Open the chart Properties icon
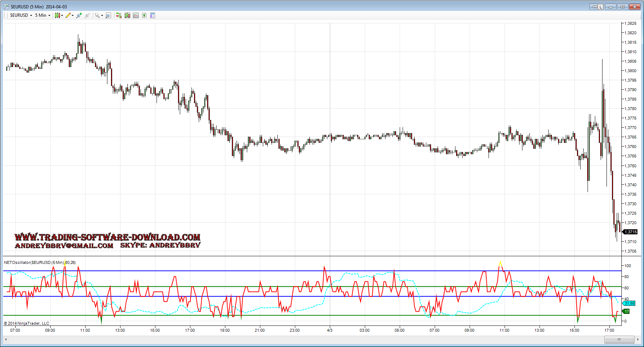Viewport: 644px width, 347px height. (153, 15)
